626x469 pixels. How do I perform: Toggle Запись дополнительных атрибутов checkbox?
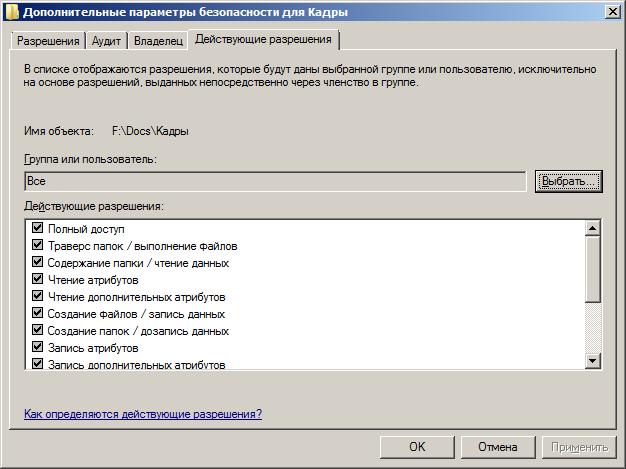(38, 364)
